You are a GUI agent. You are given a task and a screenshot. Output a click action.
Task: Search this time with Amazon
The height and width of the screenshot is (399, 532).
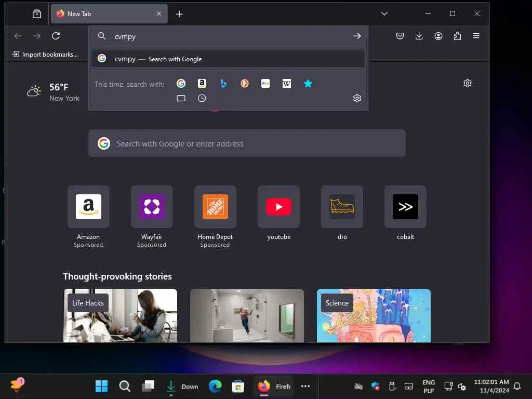tap(202, 84)
